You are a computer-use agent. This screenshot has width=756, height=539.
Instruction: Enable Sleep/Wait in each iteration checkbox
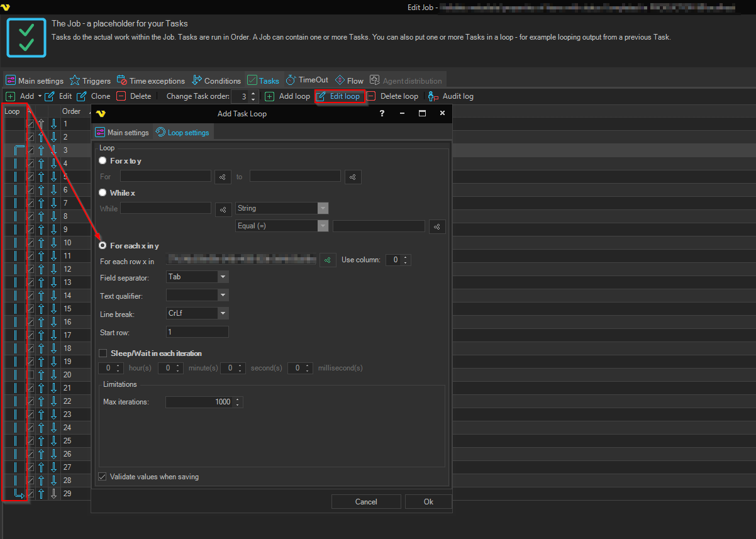(x=103, y=353)
